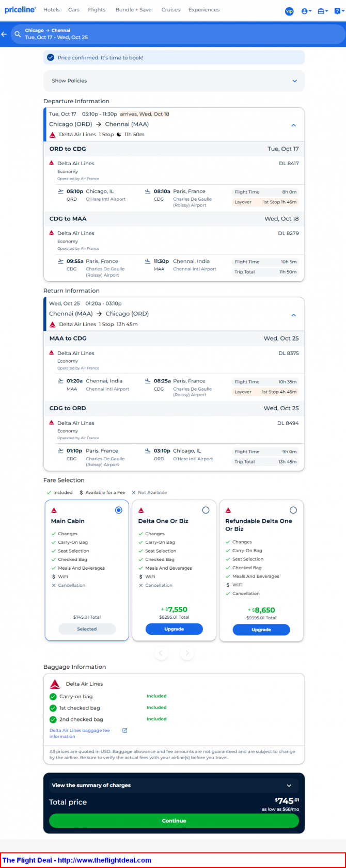Open the Flights tab
The width and height of the screenshot is (346, 868).
click(97, 10)
